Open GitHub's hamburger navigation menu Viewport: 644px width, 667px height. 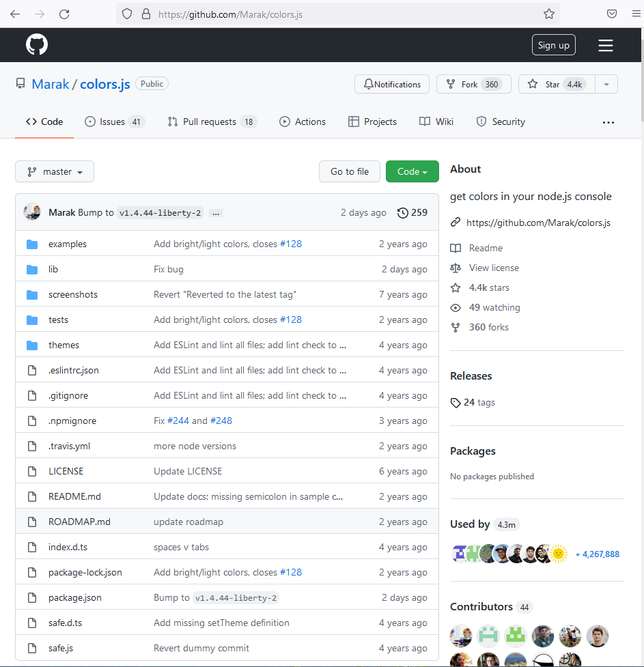tap(605, 45)
